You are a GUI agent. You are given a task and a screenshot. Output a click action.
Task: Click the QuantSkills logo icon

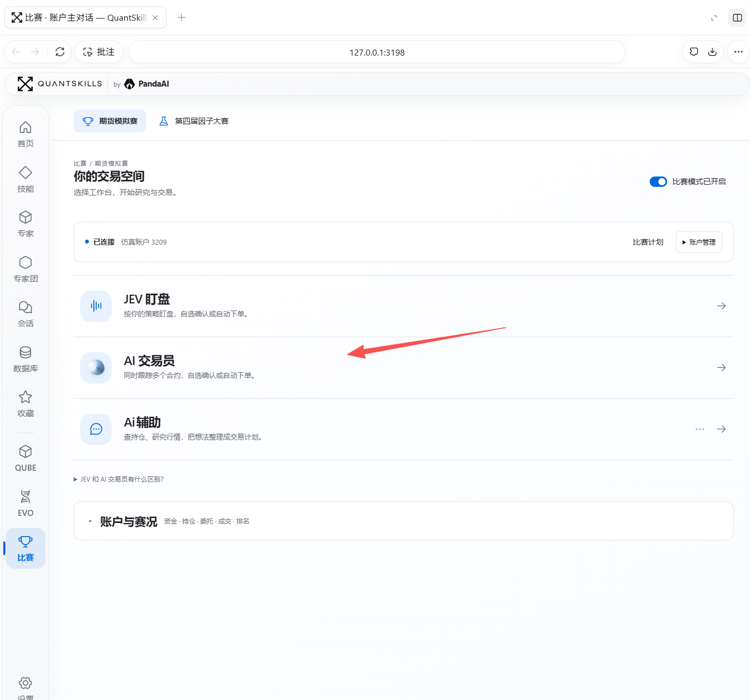pos(25,84)
